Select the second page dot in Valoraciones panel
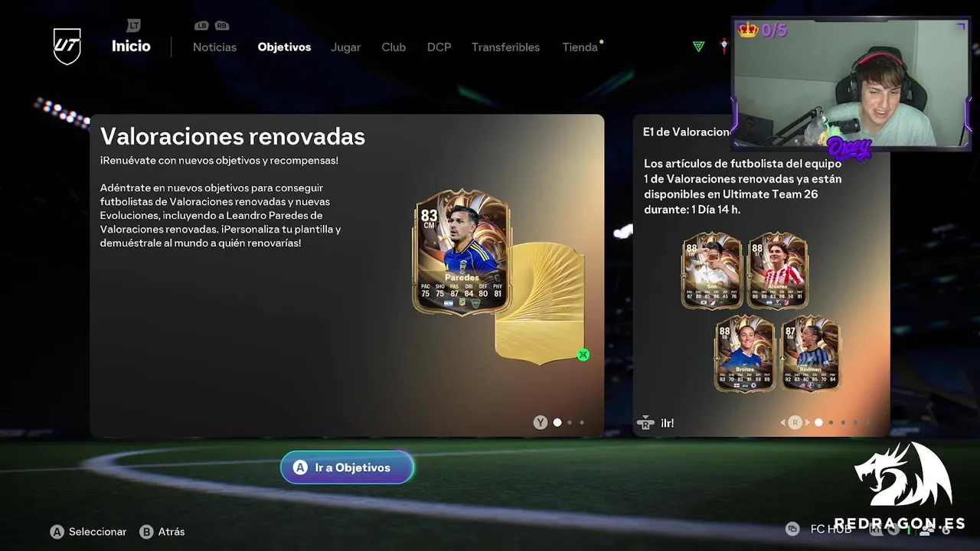Image resolution: width=980 pixels, height=551 pixels. (x=570, y=422)
